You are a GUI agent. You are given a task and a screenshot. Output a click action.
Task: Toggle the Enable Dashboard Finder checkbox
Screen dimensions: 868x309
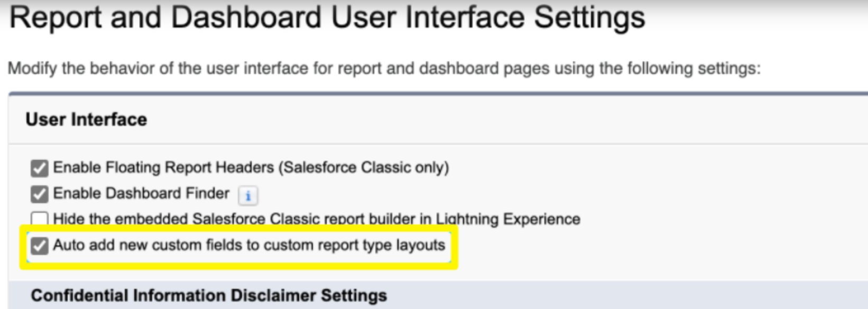tap(39, 194)
